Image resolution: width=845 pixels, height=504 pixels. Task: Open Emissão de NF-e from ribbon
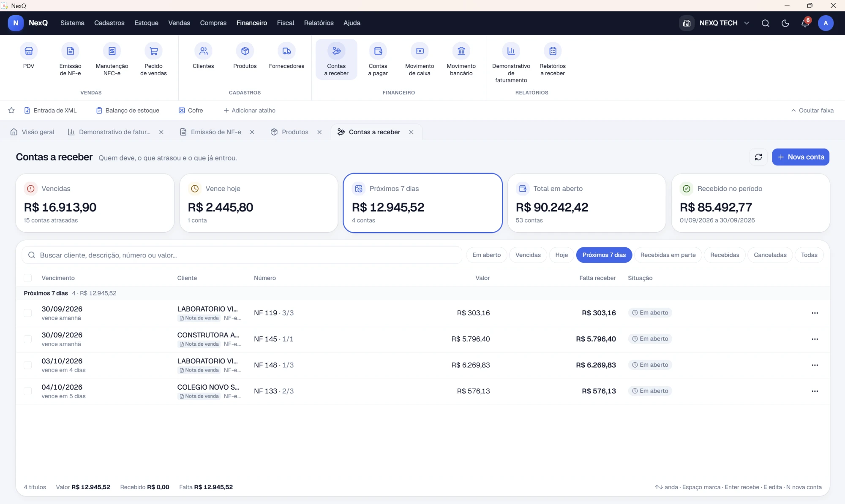pos(70,59)
